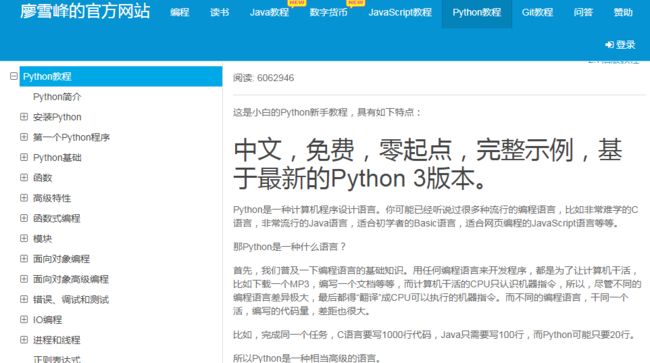The width and height of the screenshot is (650, 363).
Task: Open the 读书 menu item
Action: 219,12
